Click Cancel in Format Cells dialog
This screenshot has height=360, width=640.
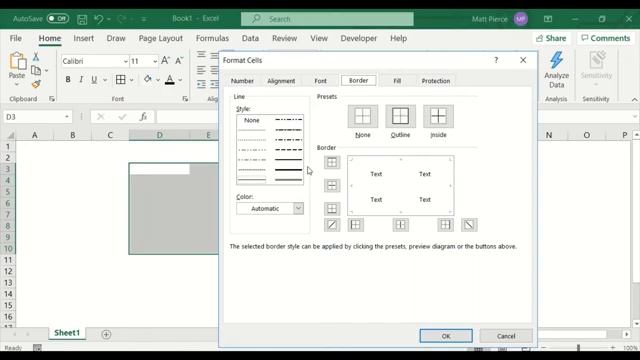(x=506, y=336)
